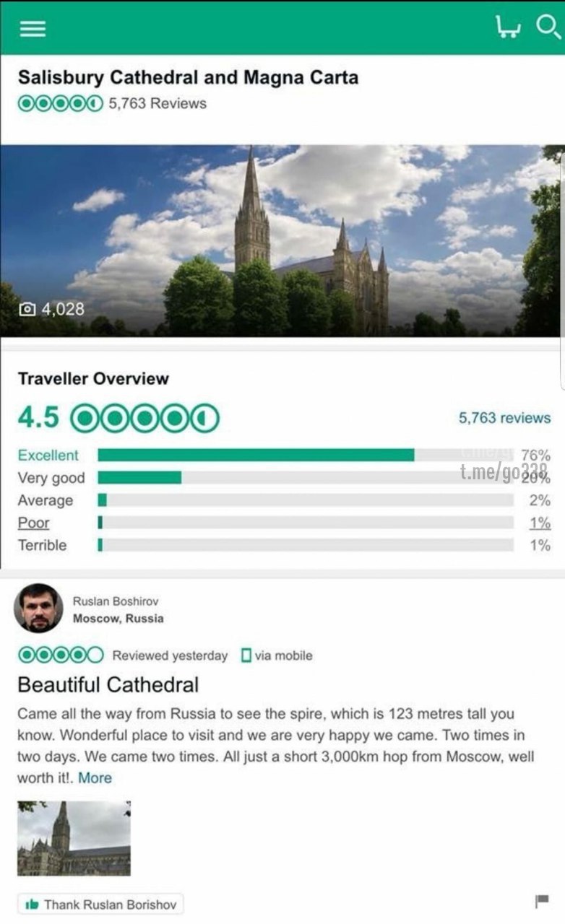
Task: Click the Beautiful Cathedral review title
Action: [x=108, y=684]
